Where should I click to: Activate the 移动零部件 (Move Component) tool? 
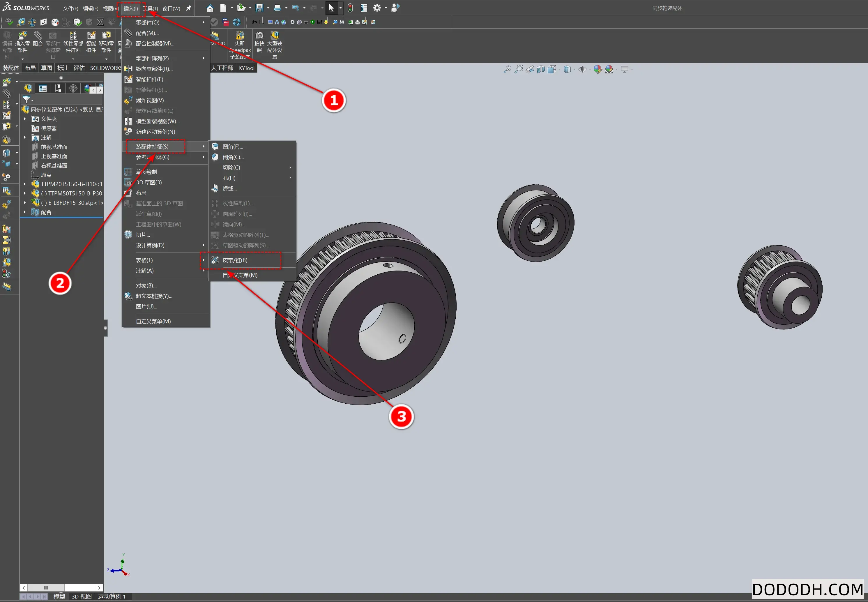(x=106, y=41)
